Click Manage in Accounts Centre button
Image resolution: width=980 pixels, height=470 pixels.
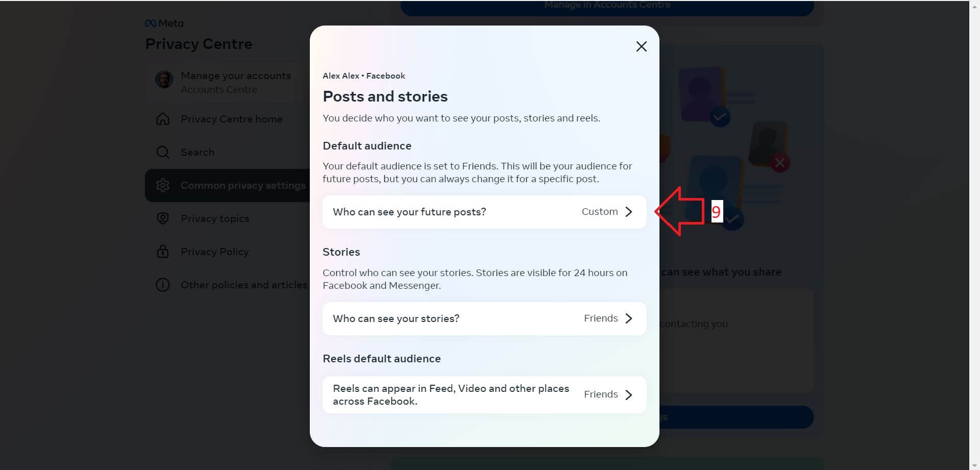click(x=607, y=6)
